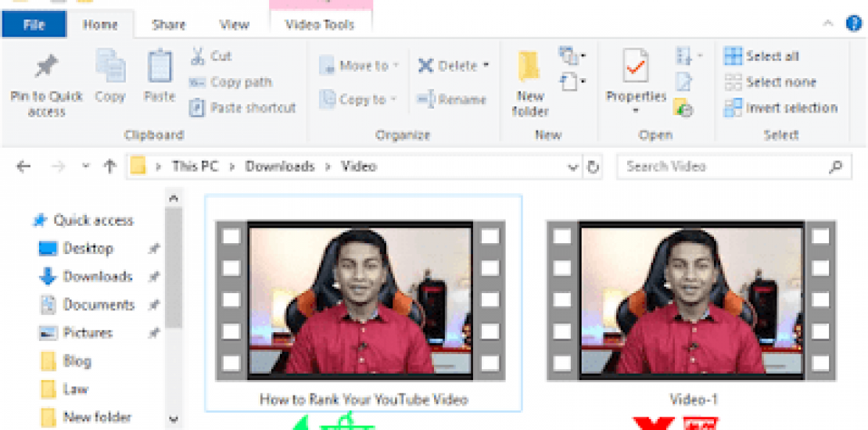Image resolution: width=868 pixels, height=430 pixels.
Task: Open the File menu tab
Action: [34, 24]
